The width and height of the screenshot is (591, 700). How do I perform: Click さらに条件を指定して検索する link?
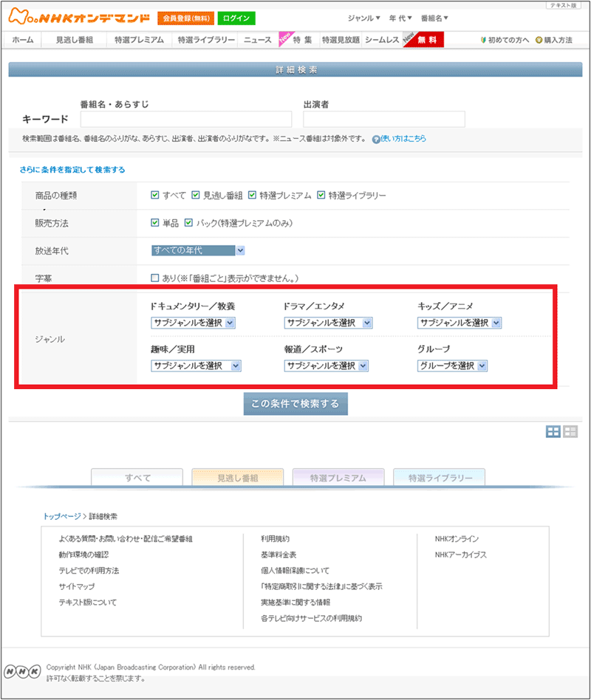72,170
